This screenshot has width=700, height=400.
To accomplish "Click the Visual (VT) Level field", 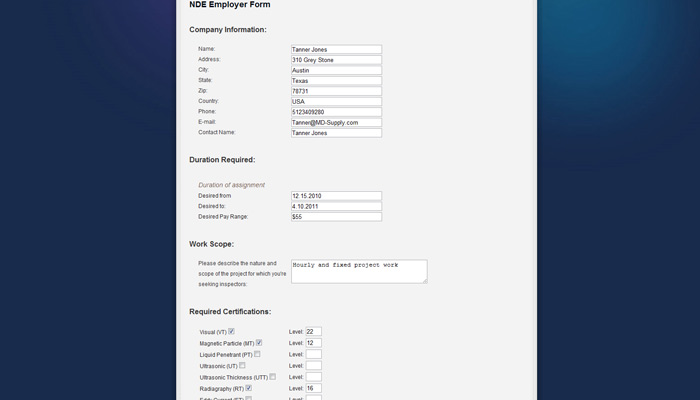I will (313, 332).
